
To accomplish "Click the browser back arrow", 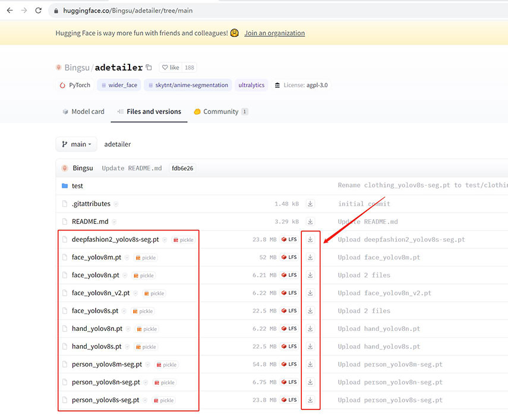I will coord(10,11).
